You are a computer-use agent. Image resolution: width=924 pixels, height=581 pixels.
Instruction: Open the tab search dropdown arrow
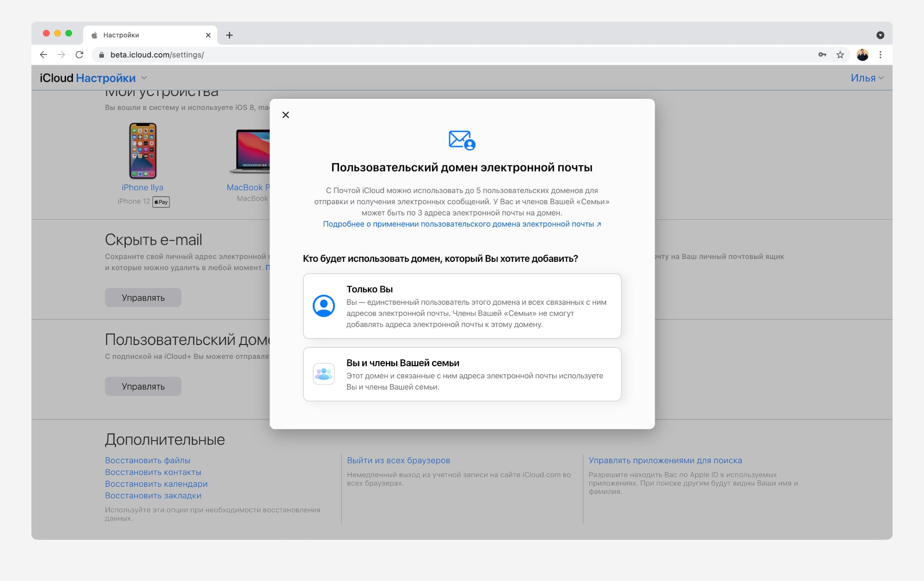coord(880,35)
